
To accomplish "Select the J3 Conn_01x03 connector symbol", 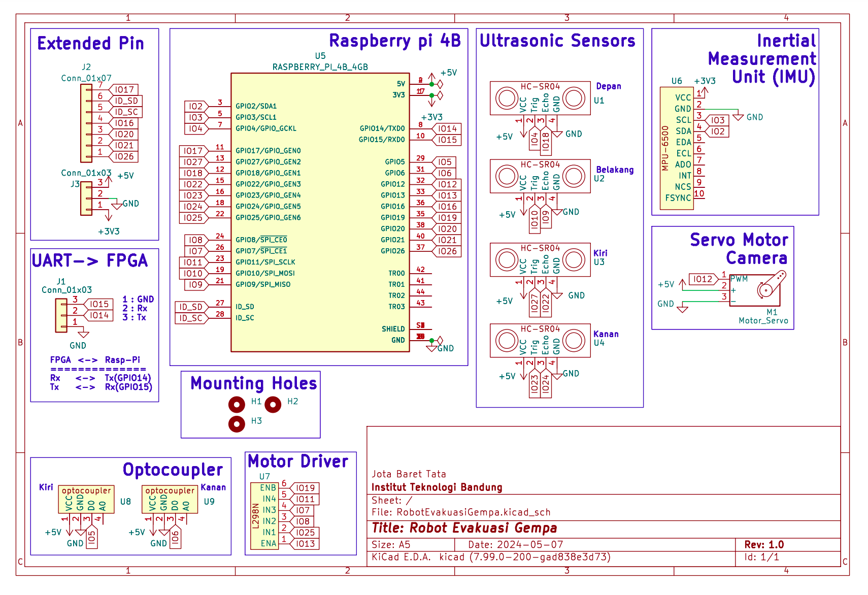I will coord(86,199).
